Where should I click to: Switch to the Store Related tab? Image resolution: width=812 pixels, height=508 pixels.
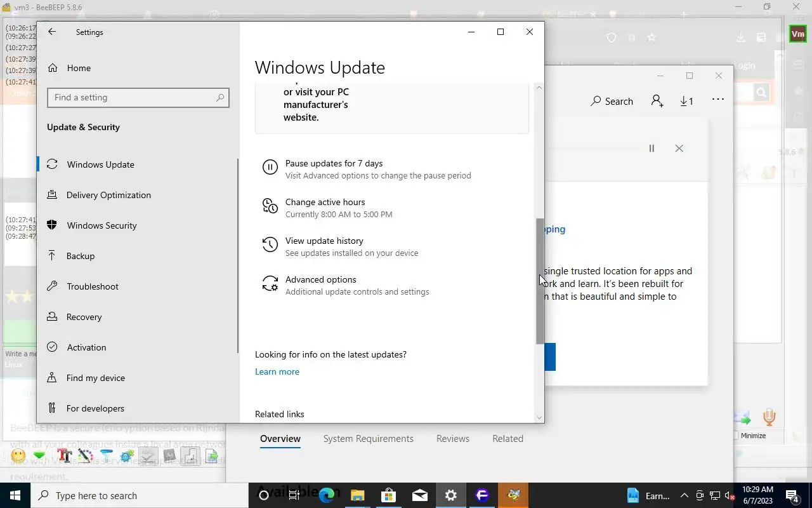[x=507, y=439]
